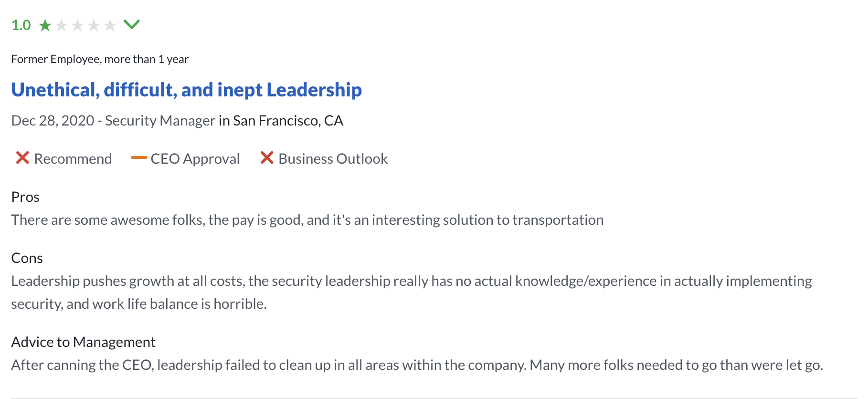Click the Business Outlook label
The height and width of the screenshot is (399, 868).
point(333,159)
